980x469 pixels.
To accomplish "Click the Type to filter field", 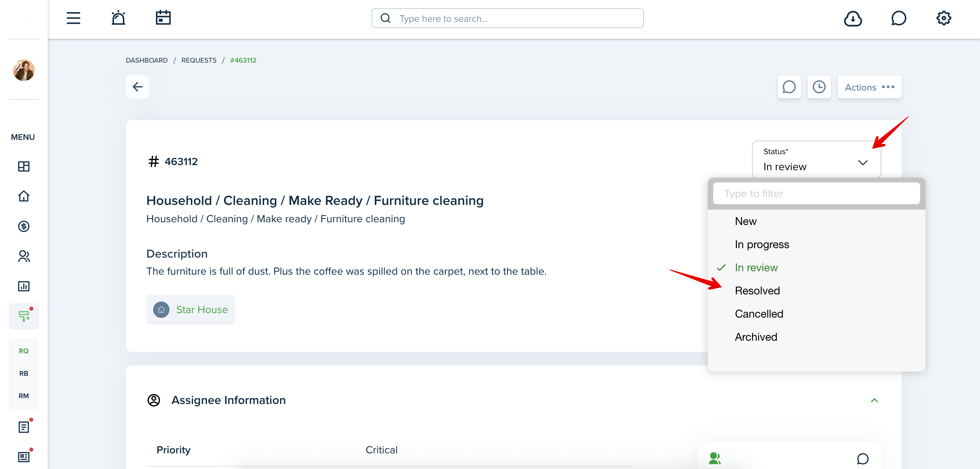I will (816, 194).
